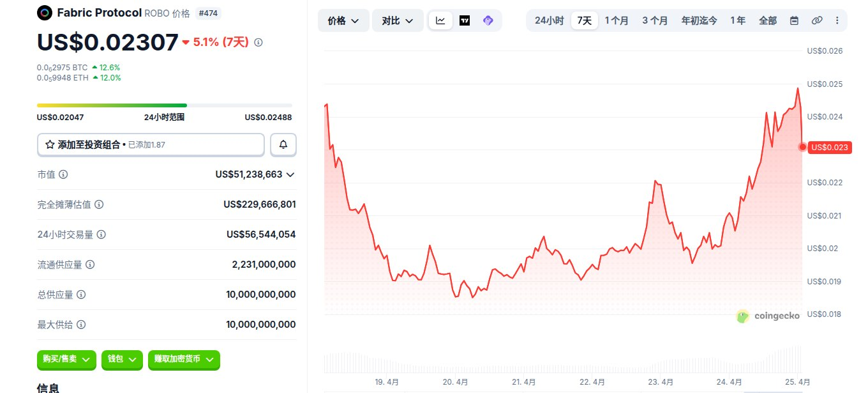Select the 7天 time range tab
868x393 pixels.
tap(585, 20)
